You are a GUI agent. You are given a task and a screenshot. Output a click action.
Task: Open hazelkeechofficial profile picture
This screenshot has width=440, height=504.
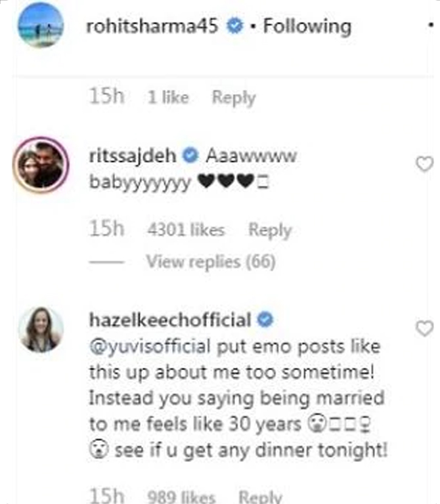pyautogui.click(x=41, y=329)
